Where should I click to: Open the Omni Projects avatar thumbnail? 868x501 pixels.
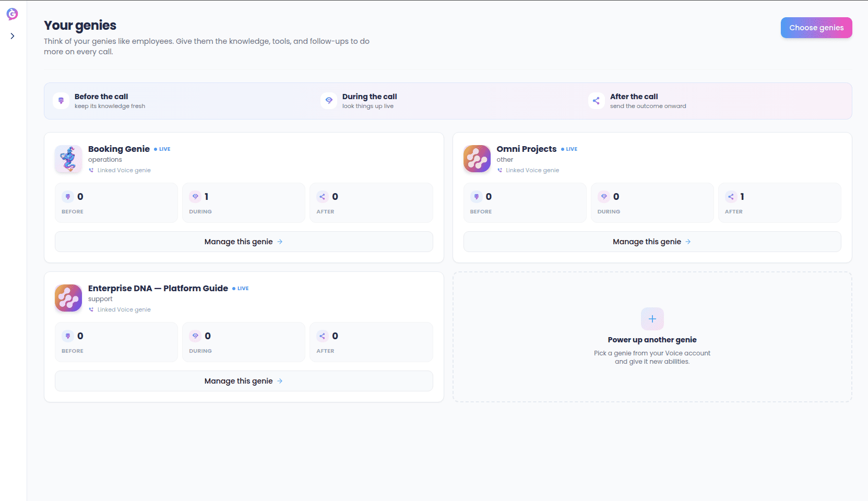click(477, 159)
